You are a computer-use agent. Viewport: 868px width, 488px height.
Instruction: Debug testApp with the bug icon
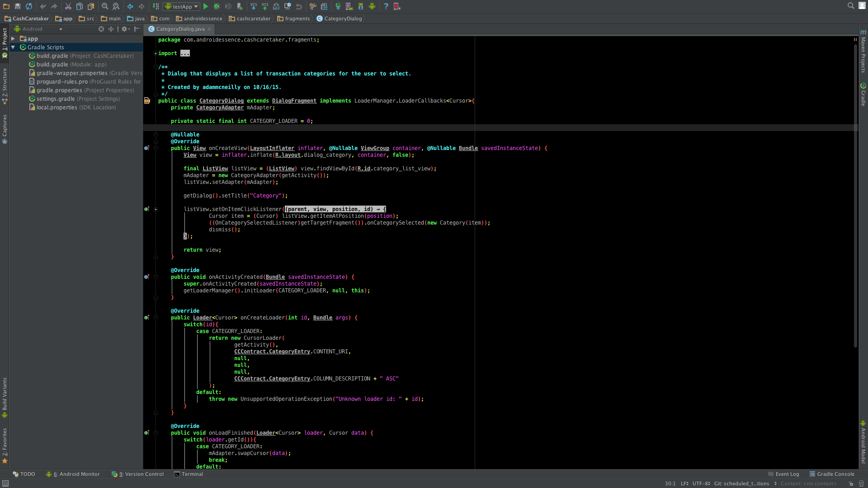[217, 6]
